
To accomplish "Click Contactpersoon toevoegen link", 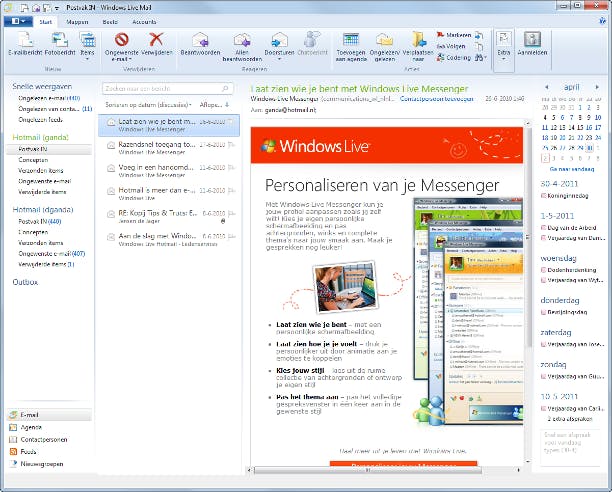I will pos(437,99).
